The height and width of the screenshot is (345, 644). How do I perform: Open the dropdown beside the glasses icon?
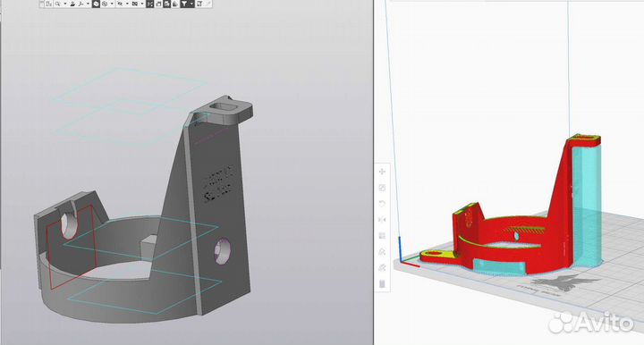point(142,4)
